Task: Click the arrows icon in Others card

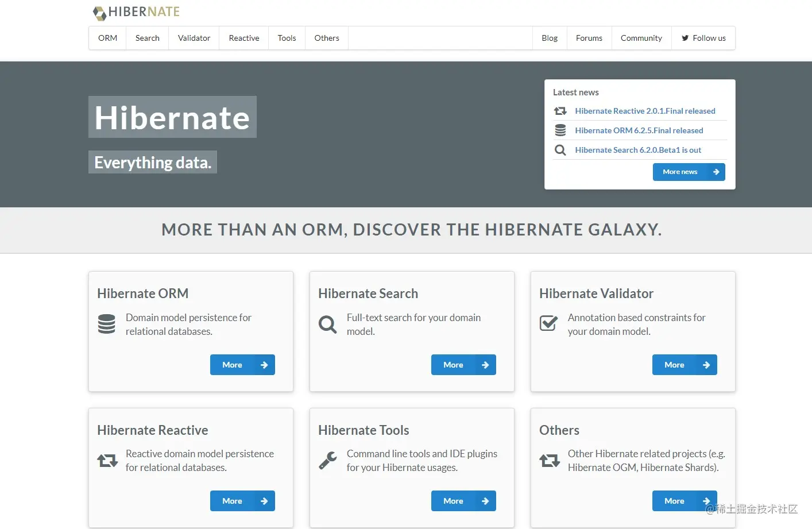Action: click(x=550, y=461)
